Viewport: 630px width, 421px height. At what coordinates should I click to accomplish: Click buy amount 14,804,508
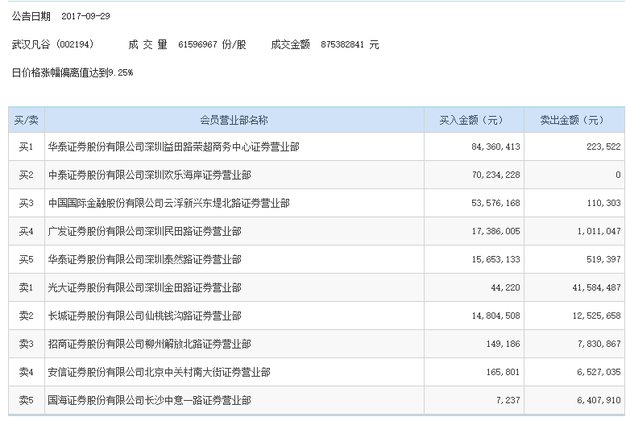pyautogui.click(x=496, y=316)
